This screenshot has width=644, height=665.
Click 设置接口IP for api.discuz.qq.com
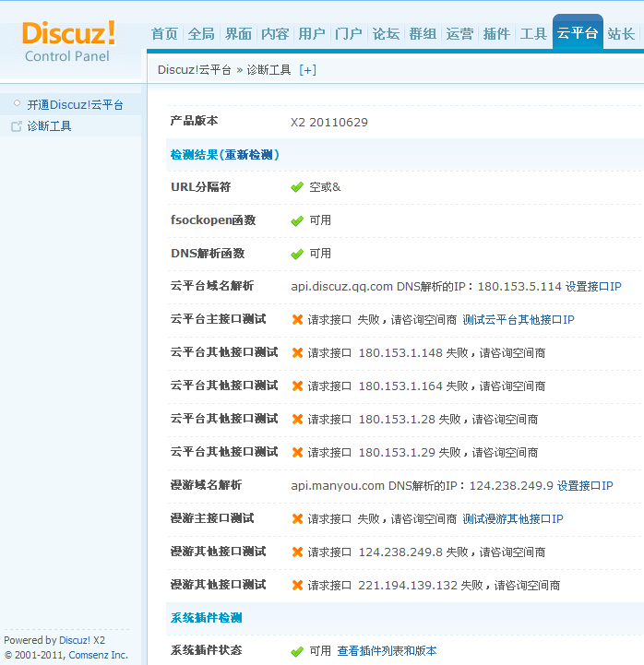tap(593, 287)
